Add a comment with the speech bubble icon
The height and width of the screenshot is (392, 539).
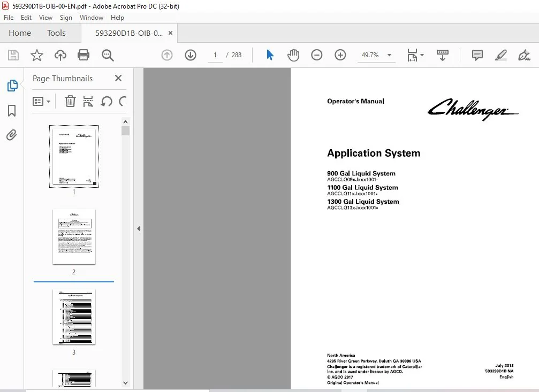pos(477,55)
